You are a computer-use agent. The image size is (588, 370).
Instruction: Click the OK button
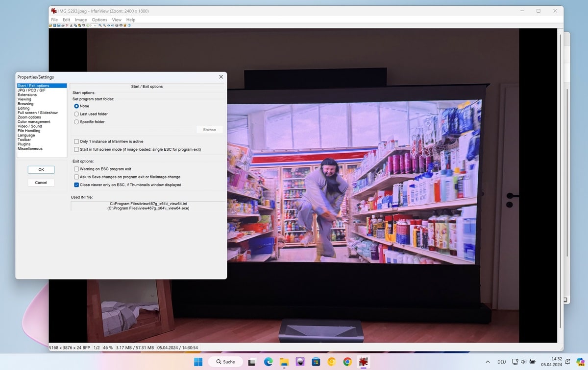point(41,170)
